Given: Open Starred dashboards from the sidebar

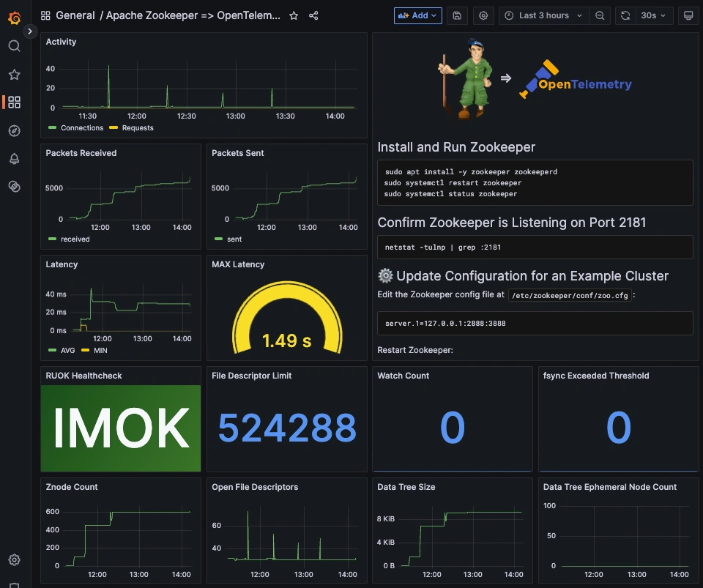Looking at the screenshot, I should click(x=15, y=75).
